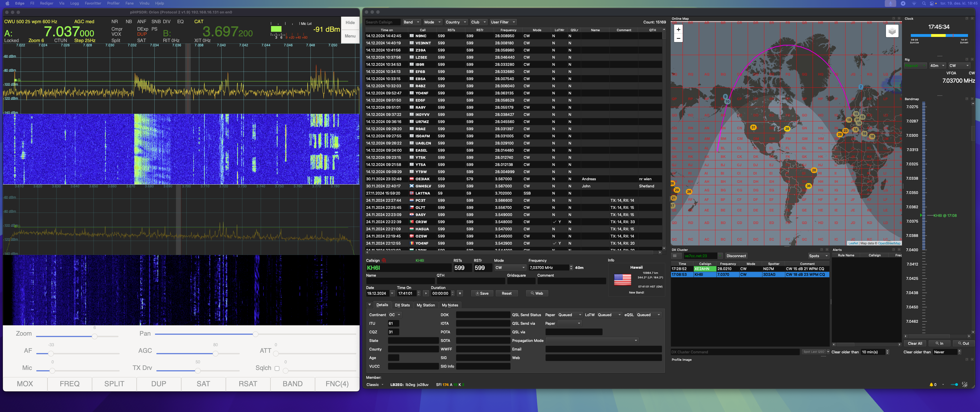Open the Spots dropdown in DX Cluster
This screenshot has width=980, height=412.
pyautogui.click(x=818, y=256)
